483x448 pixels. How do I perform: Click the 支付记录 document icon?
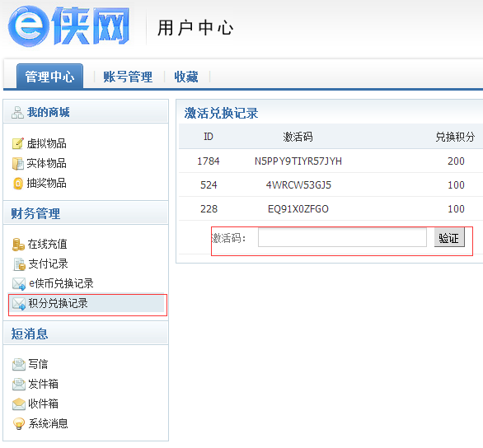click(19, 264)
